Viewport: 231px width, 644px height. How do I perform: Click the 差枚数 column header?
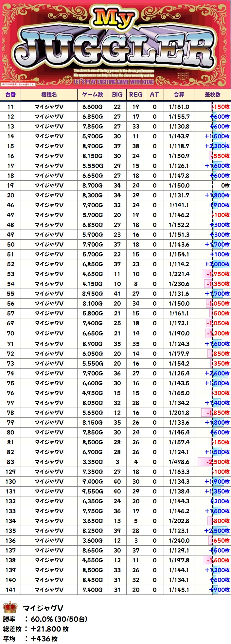point(213,94)
